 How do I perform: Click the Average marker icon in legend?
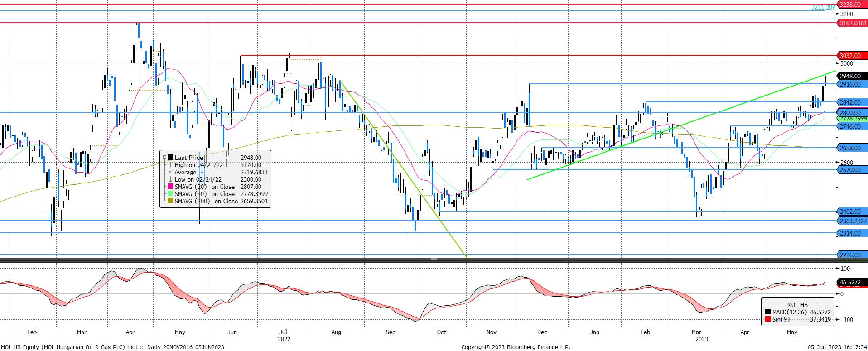[x=170, y=172]
